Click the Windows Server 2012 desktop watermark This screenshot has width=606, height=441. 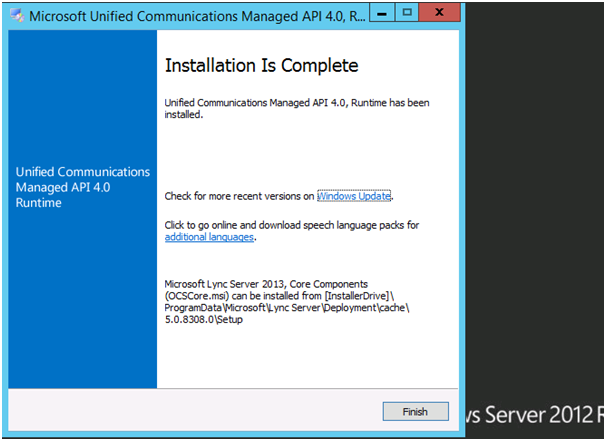click(x=535, y=415)
